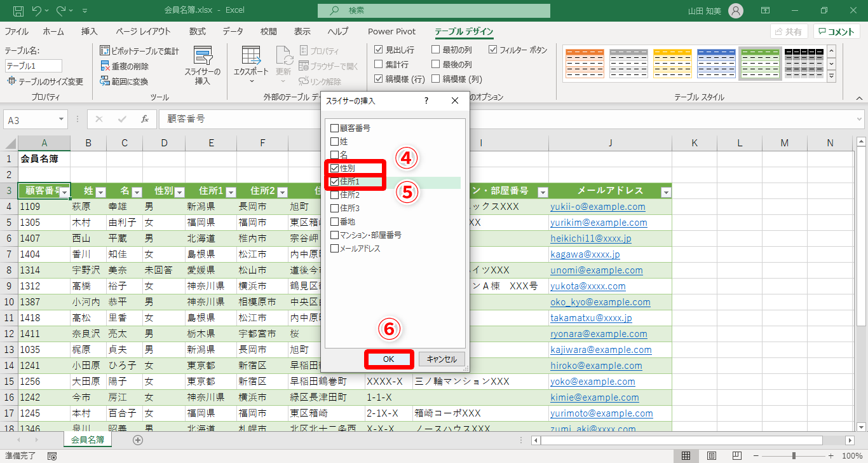
Task: Click OK in the slicer dialog
Action: pyautogui.click(x=389, y=359)
